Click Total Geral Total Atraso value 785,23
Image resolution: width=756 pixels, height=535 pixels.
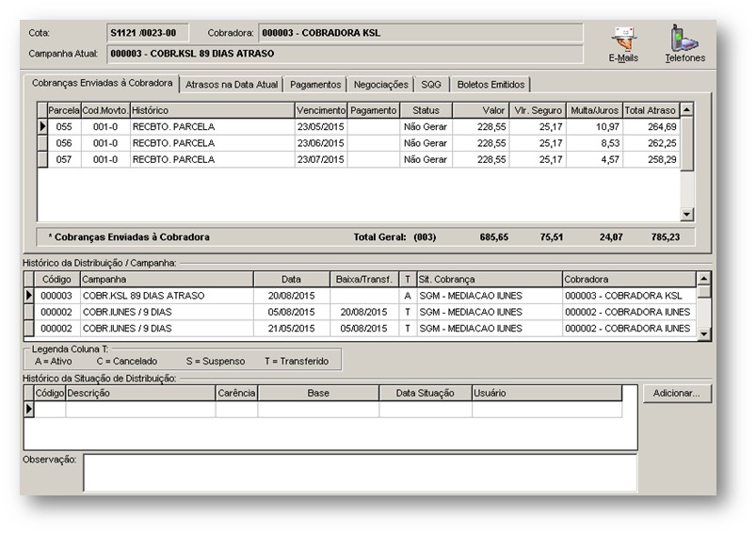pyautogui.click(x=666, y=236)
